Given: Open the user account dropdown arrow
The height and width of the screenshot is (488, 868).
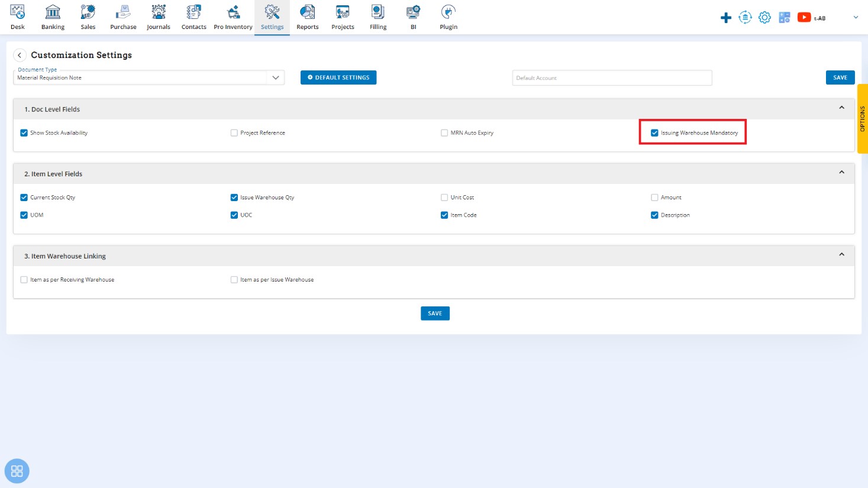Looking at the screenshot, I should [856, 18].
